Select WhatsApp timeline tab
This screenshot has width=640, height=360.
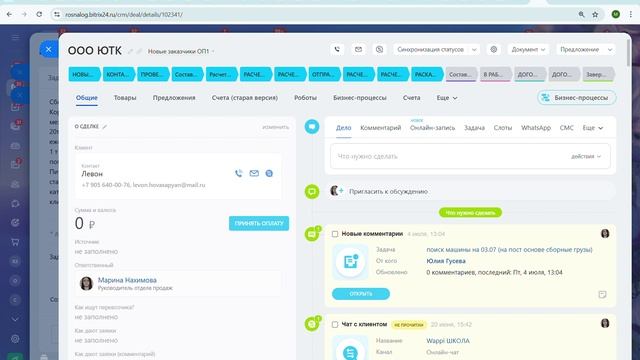(536, 128)
